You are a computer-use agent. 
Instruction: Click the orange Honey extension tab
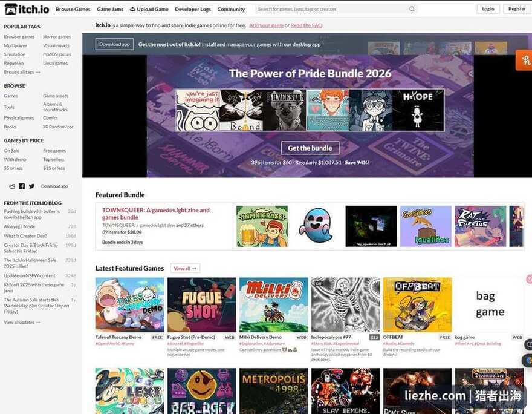(x=524, y=60)
